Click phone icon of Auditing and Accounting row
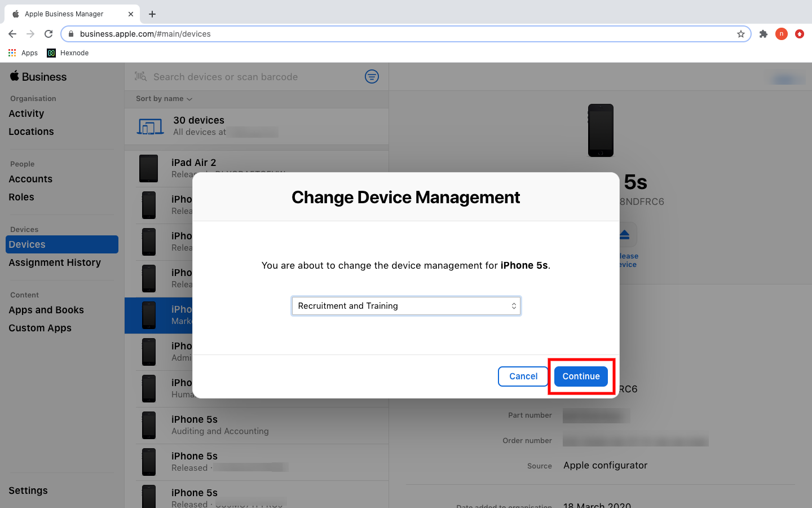The width and height of the screenshot is (812, 508). 149,426
